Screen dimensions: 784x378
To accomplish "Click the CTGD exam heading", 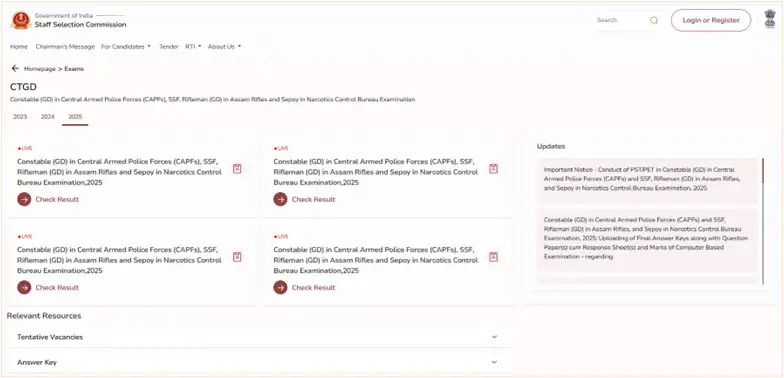I will coord(23,86).
